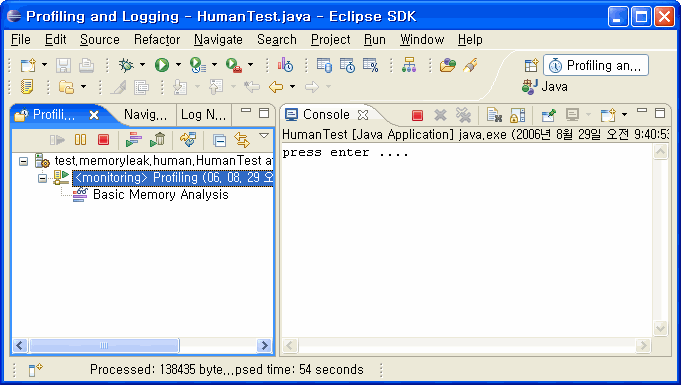Click the profiling panel horizontal scrollbar thumb
The height and width of the screenshot is (385, 681).
pos(104,346)
